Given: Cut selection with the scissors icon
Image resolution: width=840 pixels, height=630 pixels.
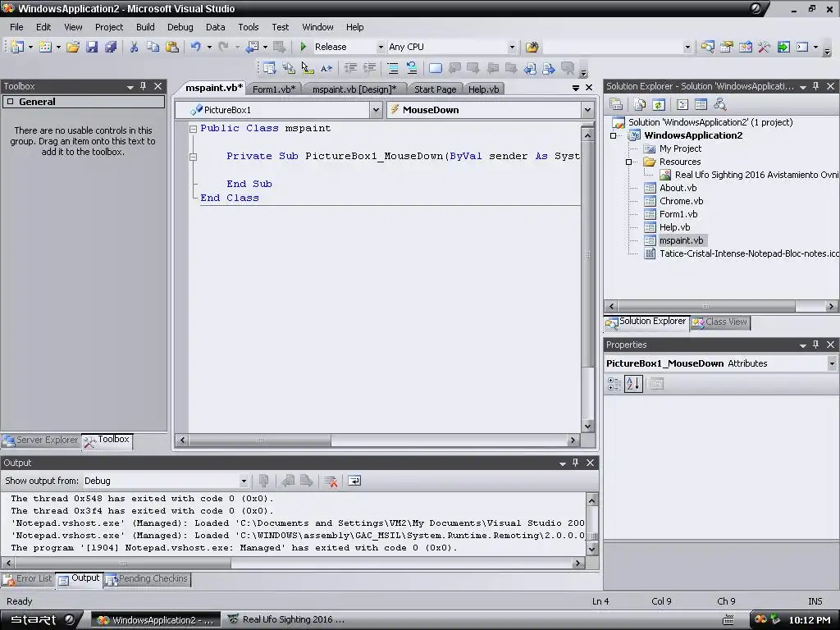Looking at the screenshot, I should point(134,47).
